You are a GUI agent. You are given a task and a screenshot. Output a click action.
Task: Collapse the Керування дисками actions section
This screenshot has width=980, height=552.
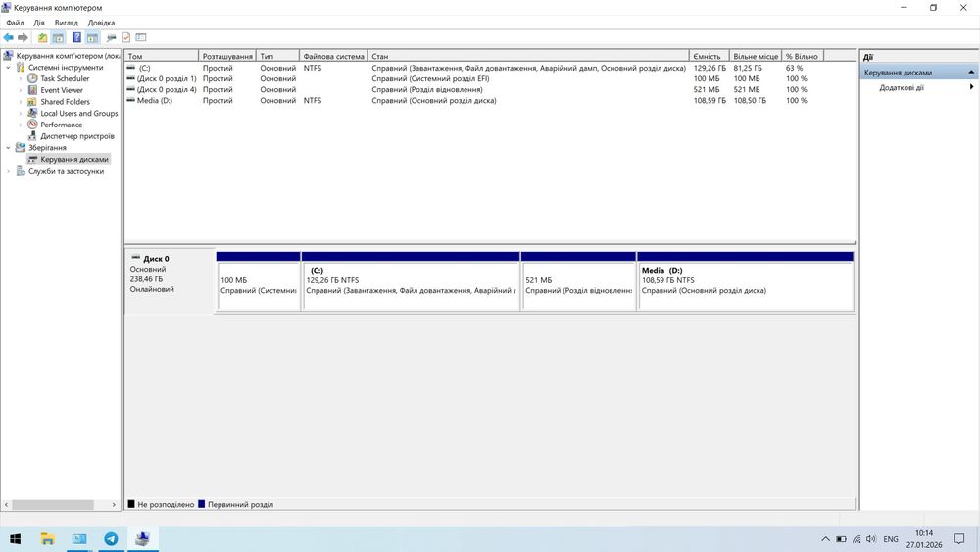click(971, 73)
